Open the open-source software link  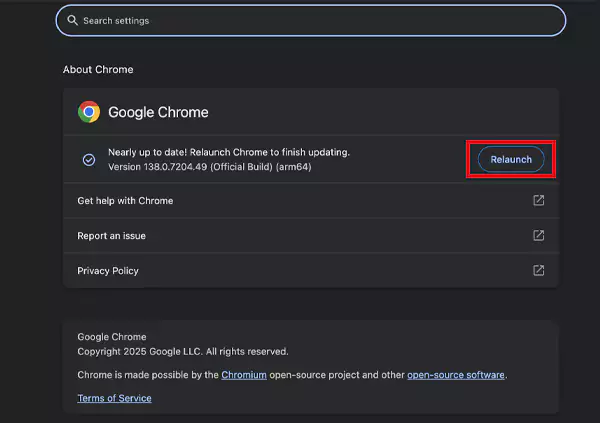point(455,375)
